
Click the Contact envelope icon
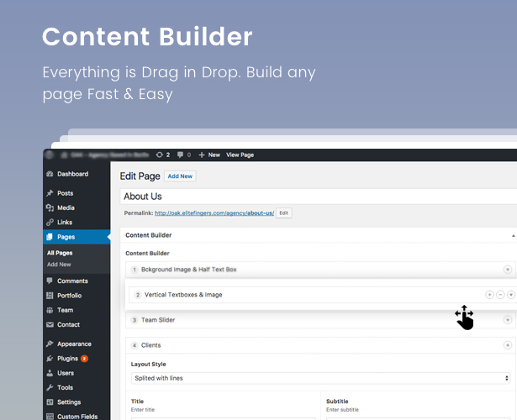tap(50, 325)
